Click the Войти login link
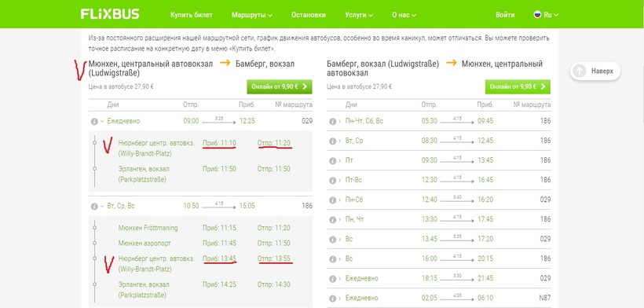The height and width of the screenshot is (308, 644). pyautogui.click(x=505, y=15)
